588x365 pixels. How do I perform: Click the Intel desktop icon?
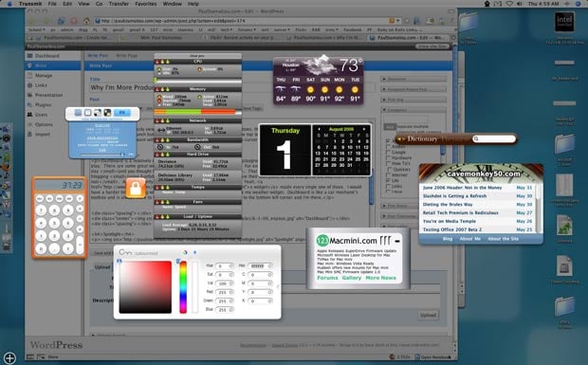coord(564,22)
